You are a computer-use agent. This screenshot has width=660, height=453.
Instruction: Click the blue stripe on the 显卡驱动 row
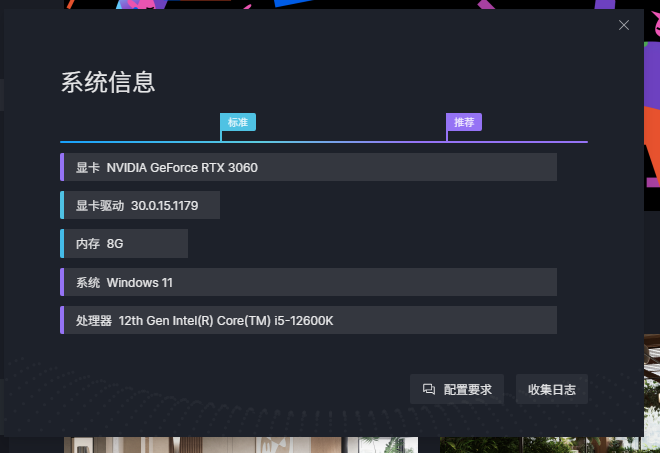[x=62, y=205]
